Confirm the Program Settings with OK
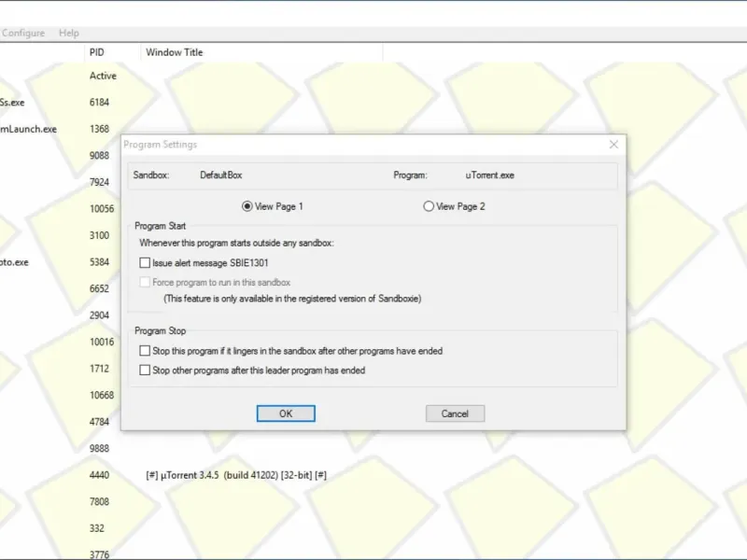This screenshot has height=560, width=747. 286,413
